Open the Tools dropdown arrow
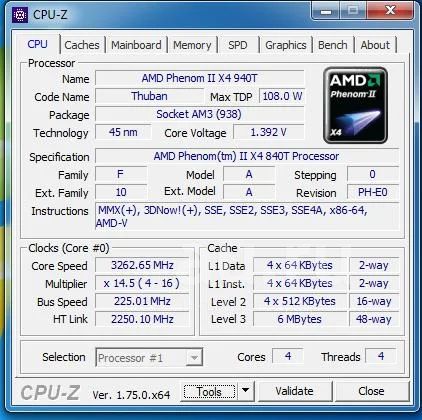The width and height of the screenshot is (422, 420). pos(246,391)
